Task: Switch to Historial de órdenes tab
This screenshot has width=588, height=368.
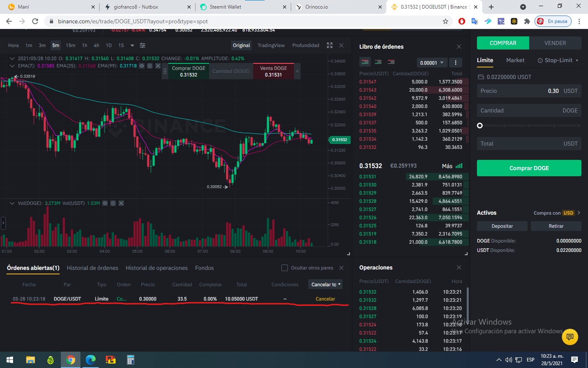Action: tap(92, 268)
